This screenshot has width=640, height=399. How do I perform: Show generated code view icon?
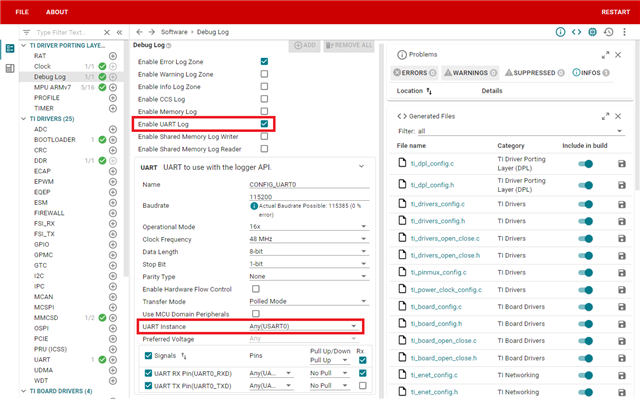click(x=576, y=32)
